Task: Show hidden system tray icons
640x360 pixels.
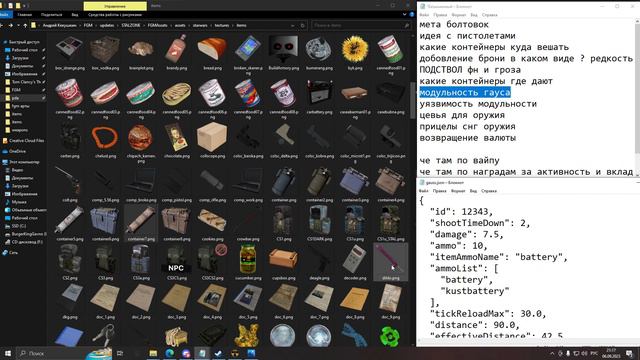Action: 552,353
